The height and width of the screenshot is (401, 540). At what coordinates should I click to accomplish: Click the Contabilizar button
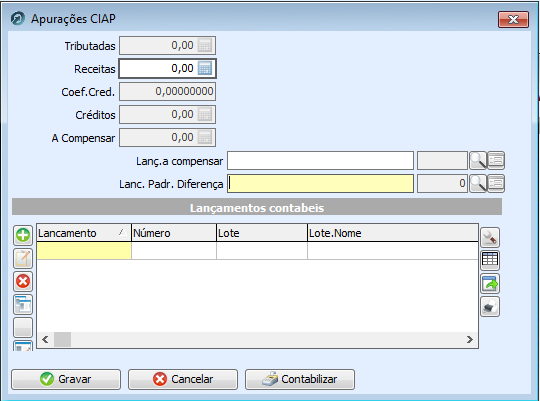300,379
